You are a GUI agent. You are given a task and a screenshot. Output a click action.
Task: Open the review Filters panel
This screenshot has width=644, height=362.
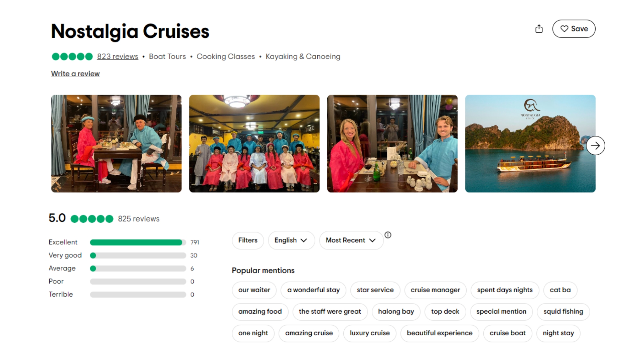click(x=247, y=240)
